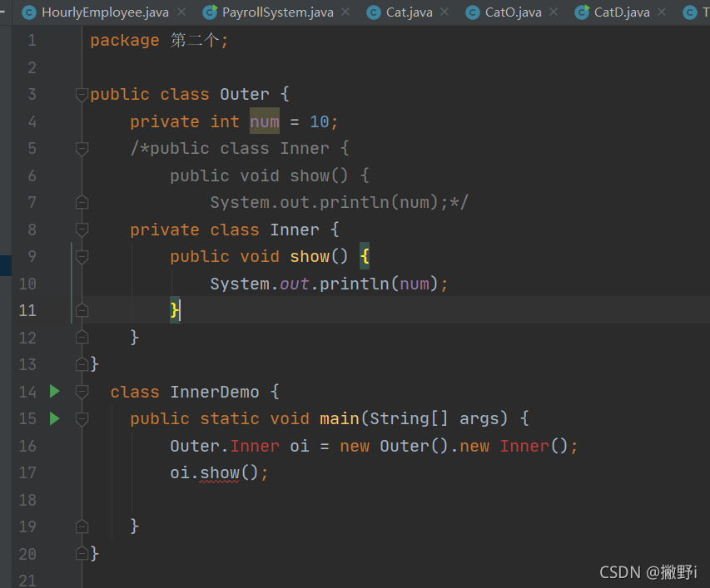Click the fold end marker on line 11
The image size is (710, 588).
coord(82,310)
